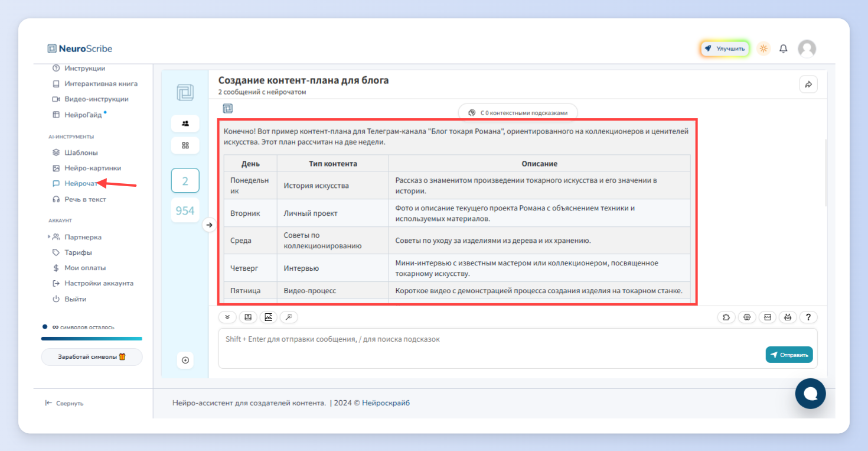
Task: Click the upload file toolbar icon
Action: [248, 317]
